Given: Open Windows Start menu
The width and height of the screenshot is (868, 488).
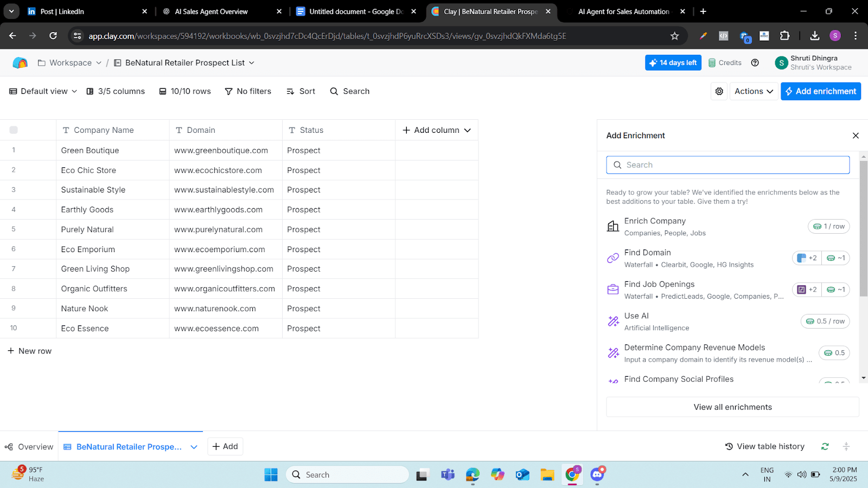Looking at the screenshot, I should tap(271, 475).
